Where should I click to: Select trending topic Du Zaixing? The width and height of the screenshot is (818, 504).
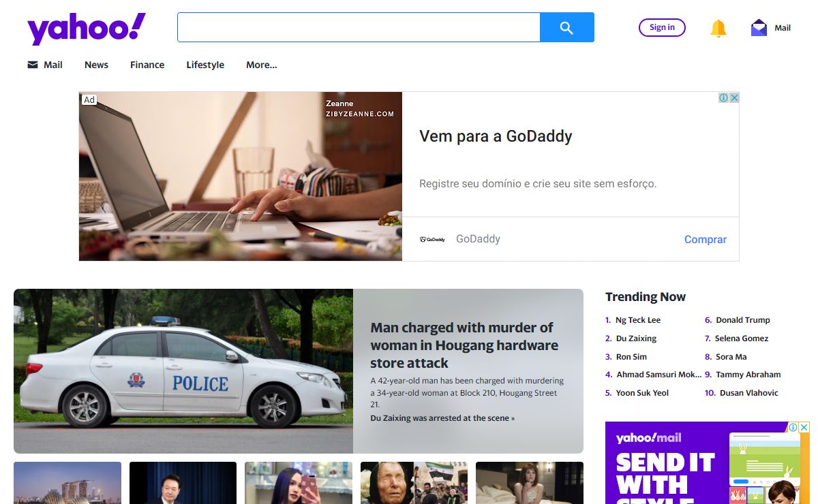tap(637, 338)
